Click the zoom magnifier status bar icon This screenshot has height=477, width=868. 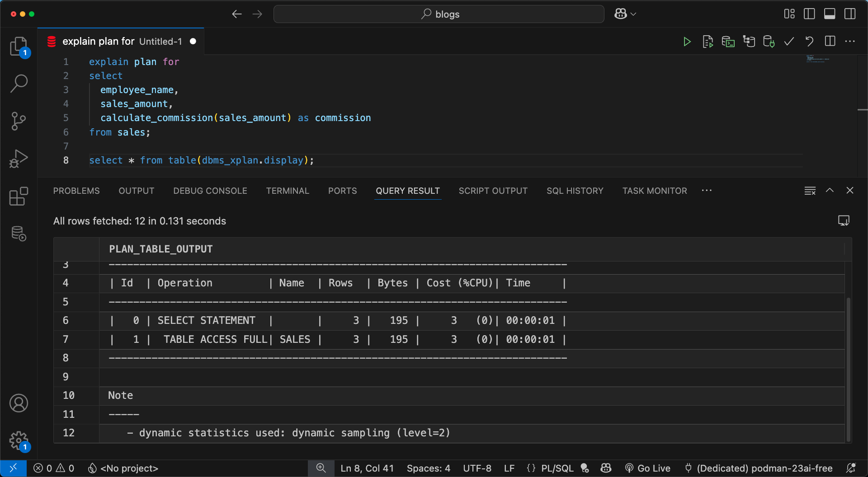321,468
